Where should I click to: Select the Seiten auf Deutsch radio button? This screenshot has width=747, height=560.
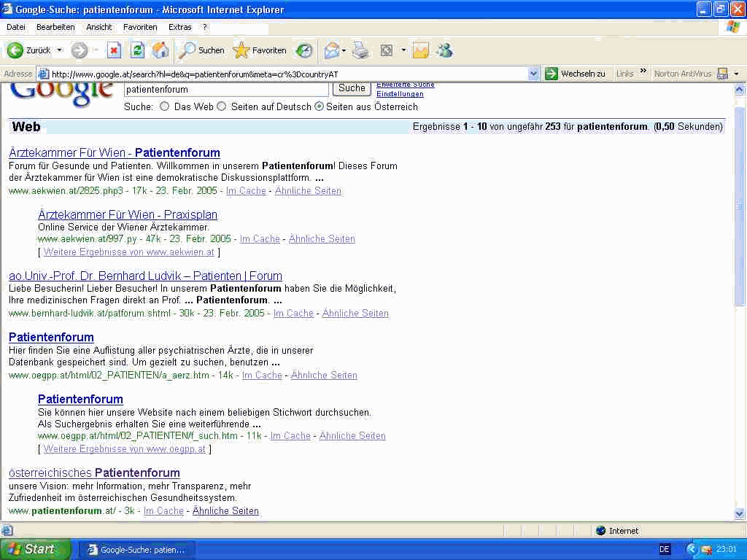(222, 106)
